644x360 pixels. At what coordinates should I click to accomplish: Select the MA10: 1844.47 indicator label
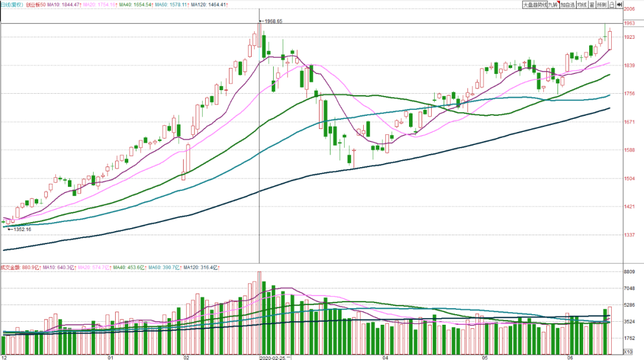point(64,5)
